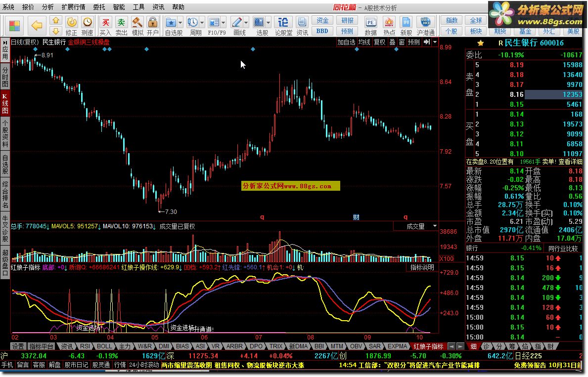Screen dimensions: 588x377
Task: Click the up arrow page icon
Action: point(56,21)
